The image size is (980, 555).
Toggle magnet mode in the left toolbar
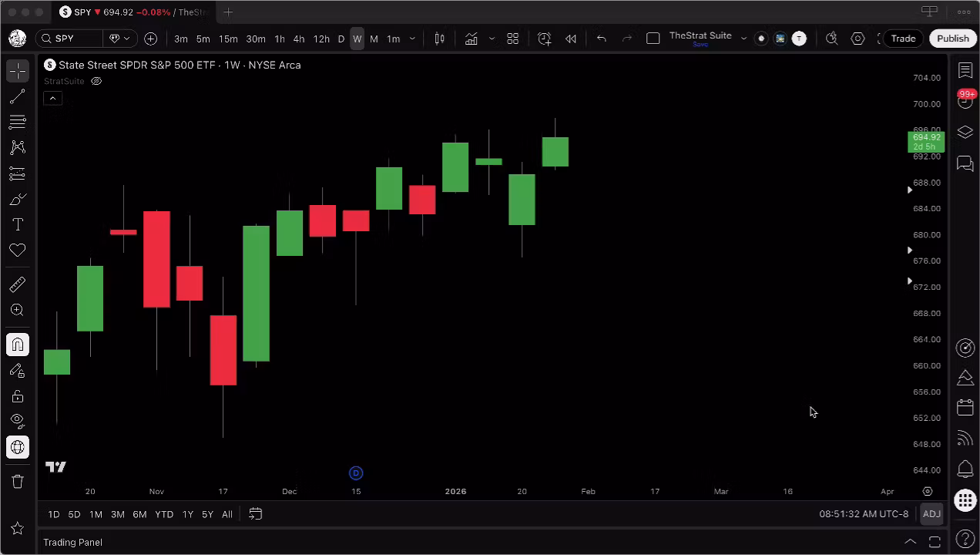[x=17, y=345]
